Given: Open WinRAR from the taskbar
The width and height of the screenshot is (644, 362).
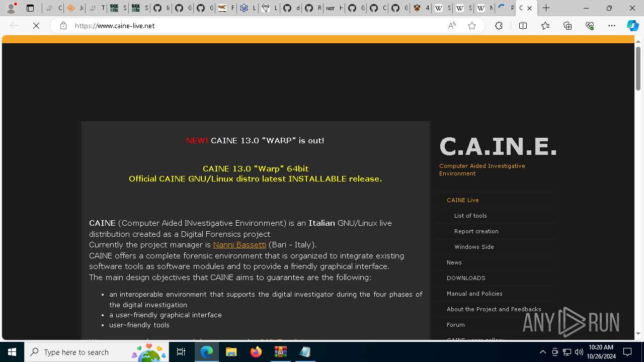Looking at the screenshot, I should coord(280,352).
